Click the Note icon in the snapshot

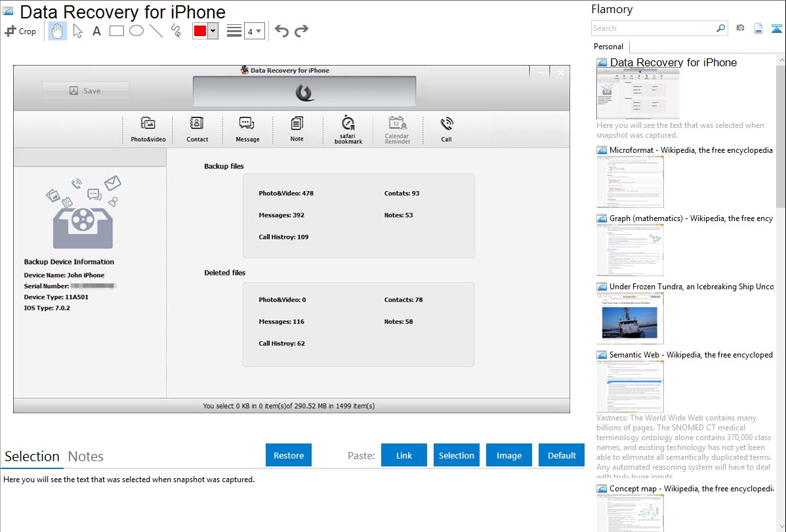coord(297,129)
